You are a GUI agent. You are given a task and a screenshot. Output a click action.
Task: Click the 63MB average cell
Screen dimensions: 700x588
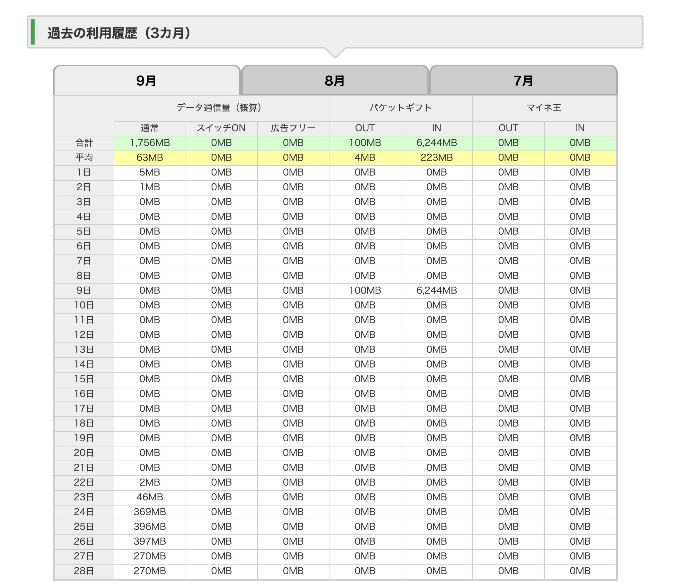click(x=149, y=158)
